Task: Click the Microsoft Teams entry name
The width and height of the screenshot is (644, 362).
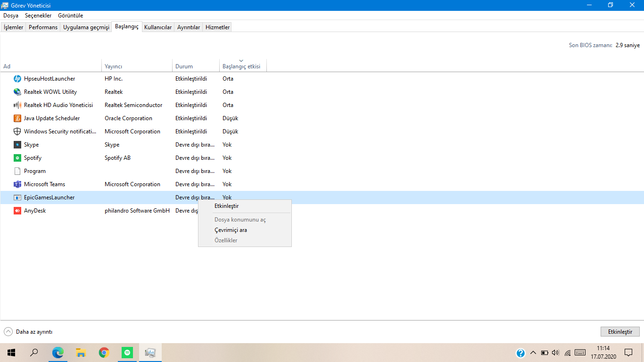Action: (x=44, y=184)
